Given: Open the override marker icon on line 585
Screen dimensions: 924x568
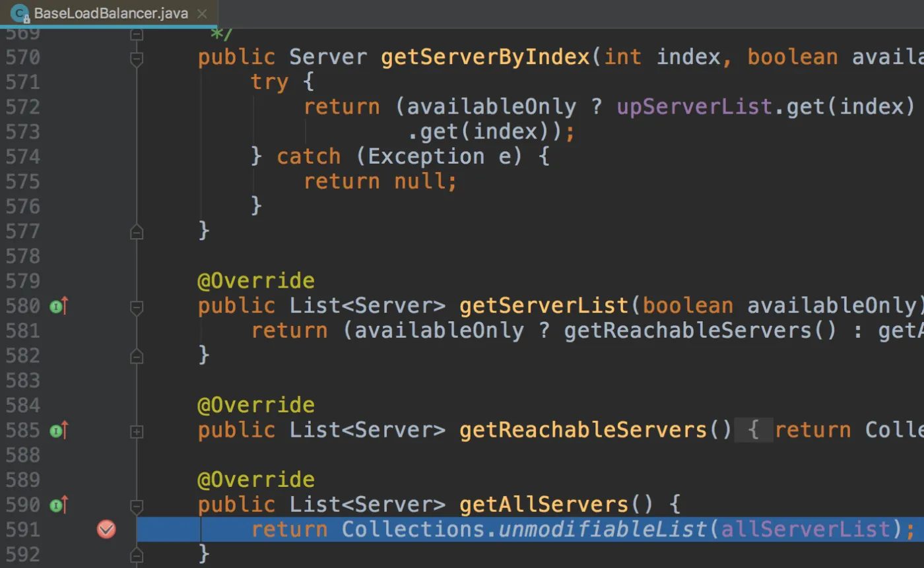Looking at the screenshot, I should point(59,431).
